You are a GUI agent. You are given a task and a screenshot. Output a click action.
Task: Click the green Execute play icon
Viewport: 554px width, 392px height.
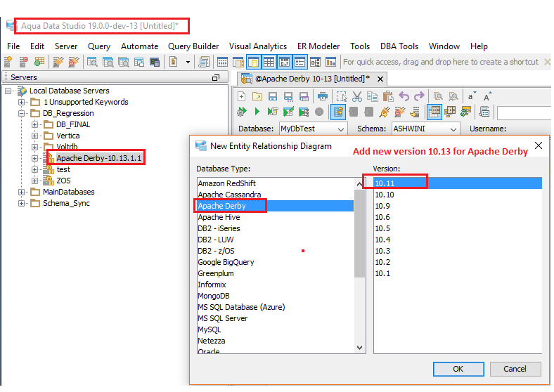tap(257, 112)
